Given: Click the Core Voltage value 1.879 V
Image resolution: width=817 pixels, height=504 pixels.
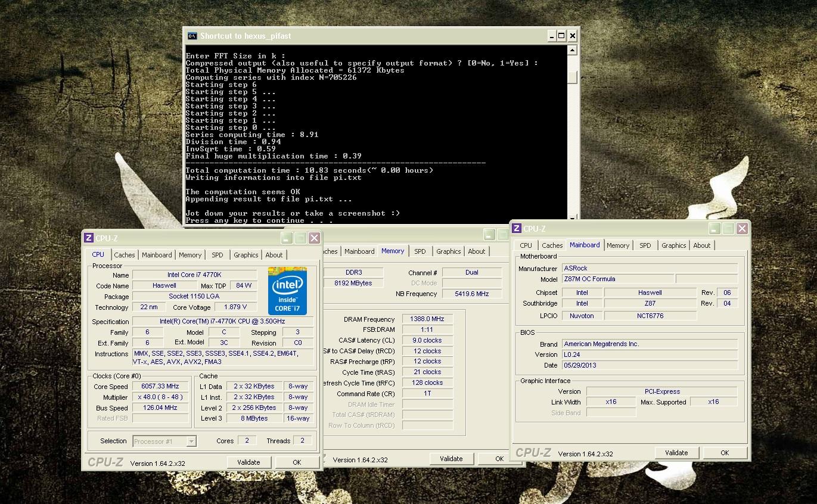Looking at the screenshot, I should click(235, 307).
